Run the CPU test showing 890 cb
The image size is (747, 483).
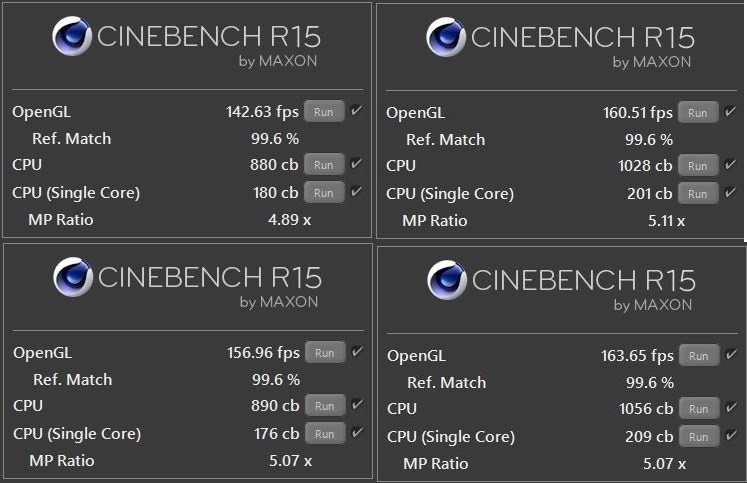(x=325, y=406)
